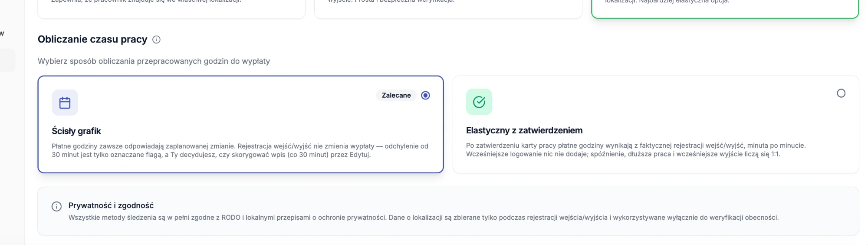
Task: Click the Elastyczny description starting Po zatwierdzeniu
Action: coord(636,149)
